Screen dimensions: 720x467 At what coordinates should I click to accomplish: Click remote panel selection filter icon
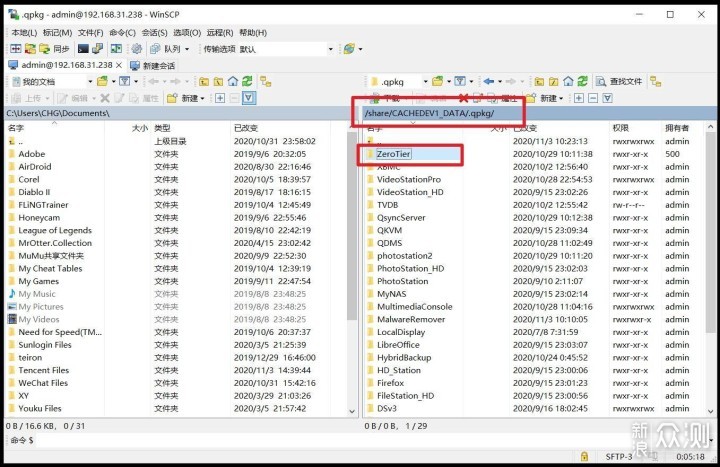coord(608,98)
